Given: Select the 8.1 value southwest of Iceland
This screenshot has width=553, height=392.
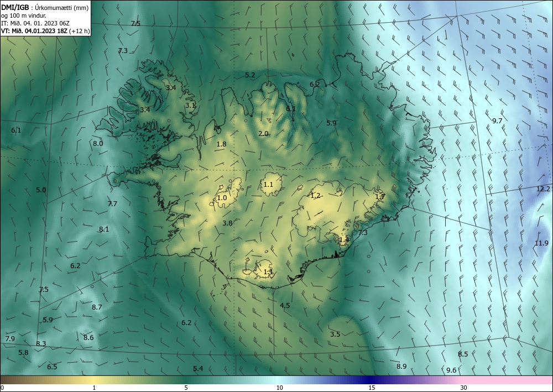Looking at the screenshot, I should [x=104, y=229].
